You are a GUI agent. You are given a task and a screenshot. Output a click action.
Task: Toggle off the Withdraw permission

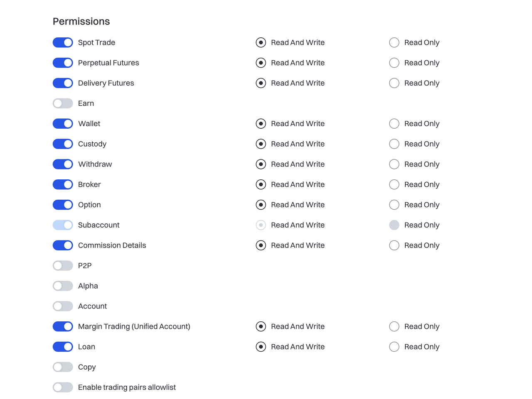click(x=63, y=164)
